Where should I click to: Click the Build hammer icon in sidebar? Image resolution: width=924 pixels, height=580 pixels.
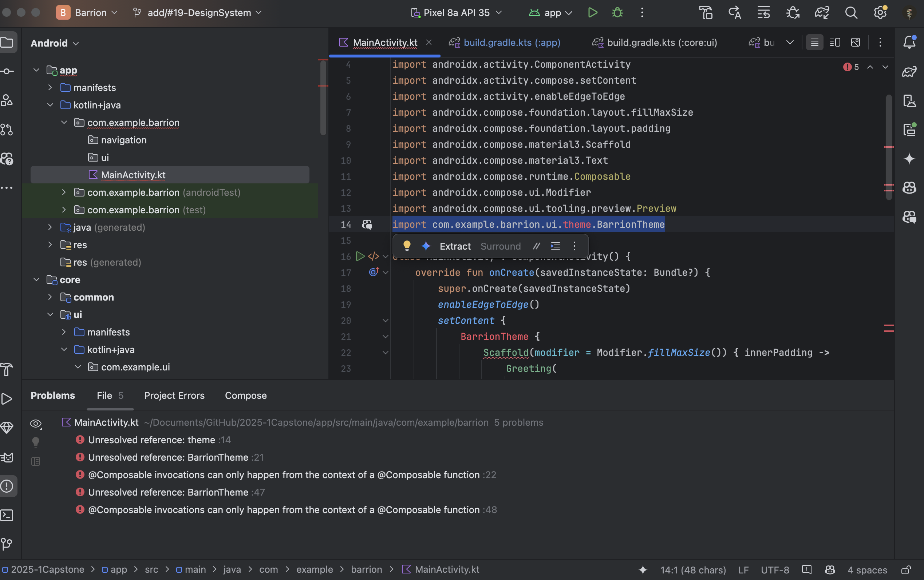tap(7, 369)
